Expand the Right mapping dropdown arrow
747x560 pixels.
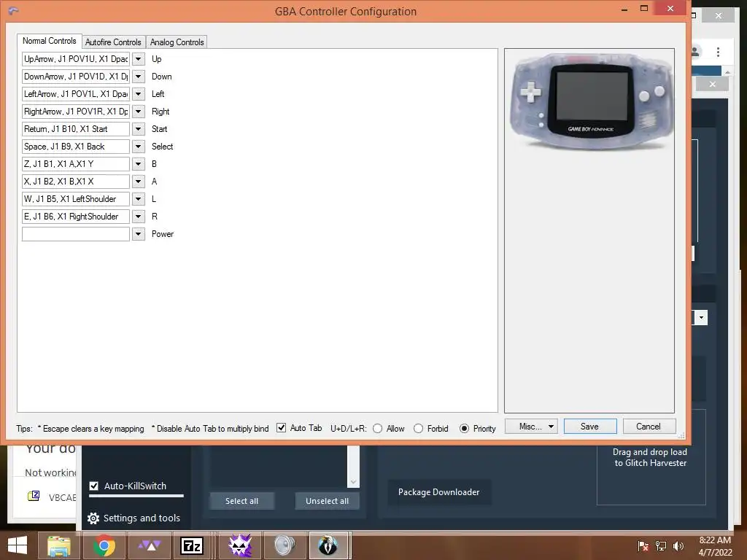point(138,112)
